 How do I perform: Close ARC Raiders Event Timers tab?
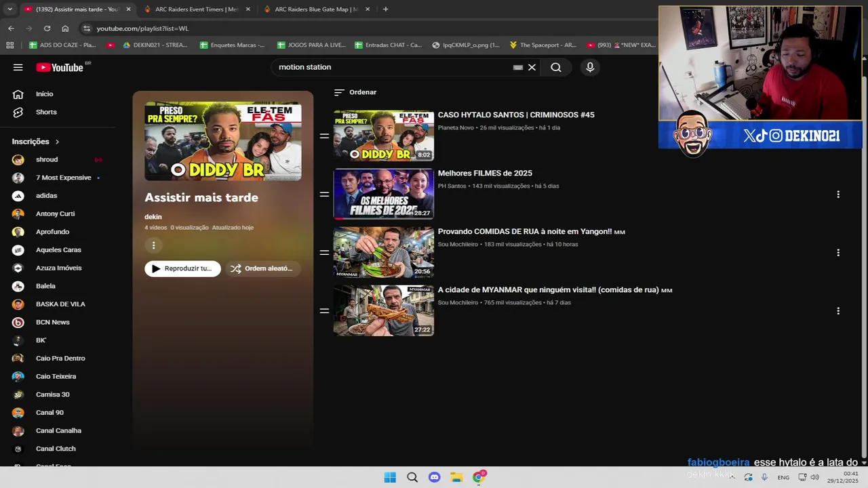point(248,9)
